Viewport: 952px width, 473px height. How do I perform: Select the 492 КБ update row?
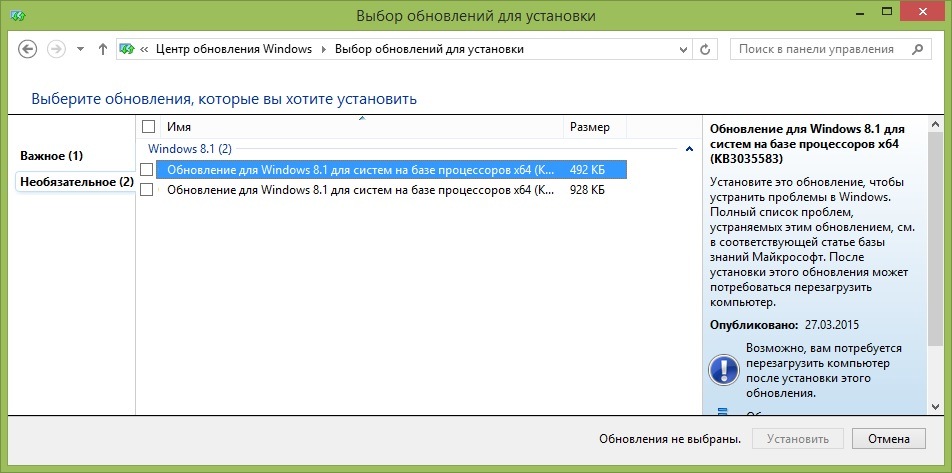pyautogui.click(x=391, y=169)
